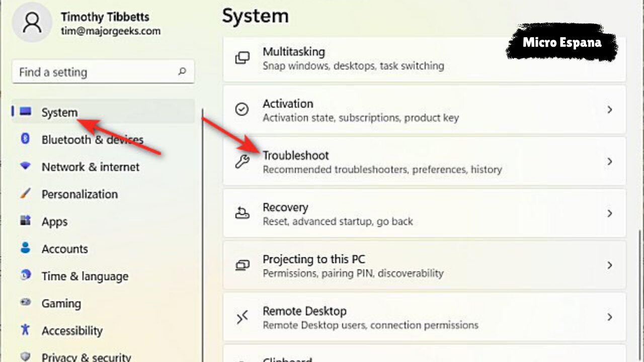The image size is (644, 362).
Task: Expand the Remote Desktop chevron arrow
Action: tap(610, 317)
